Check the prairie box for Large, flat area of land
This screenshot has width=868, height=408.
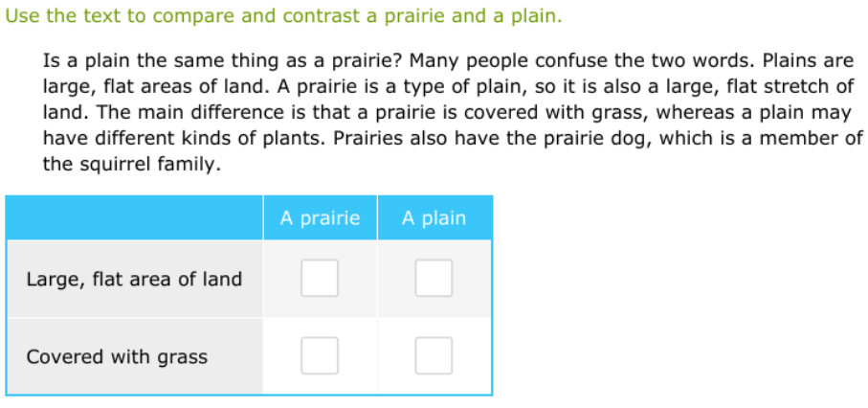coord(320,279)
